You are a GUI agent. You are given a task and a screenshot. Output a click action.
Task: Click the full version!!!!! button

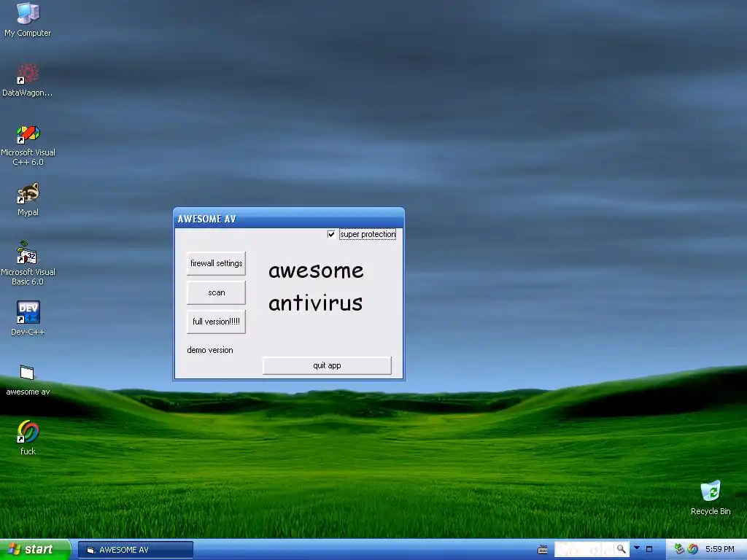[216, 322]
